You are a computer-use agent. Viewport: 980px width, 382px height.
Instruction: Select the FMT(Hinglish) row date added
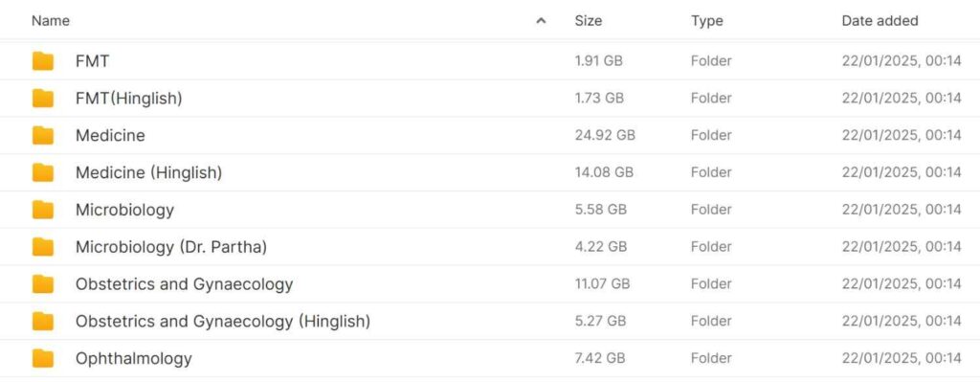(902, 99)
